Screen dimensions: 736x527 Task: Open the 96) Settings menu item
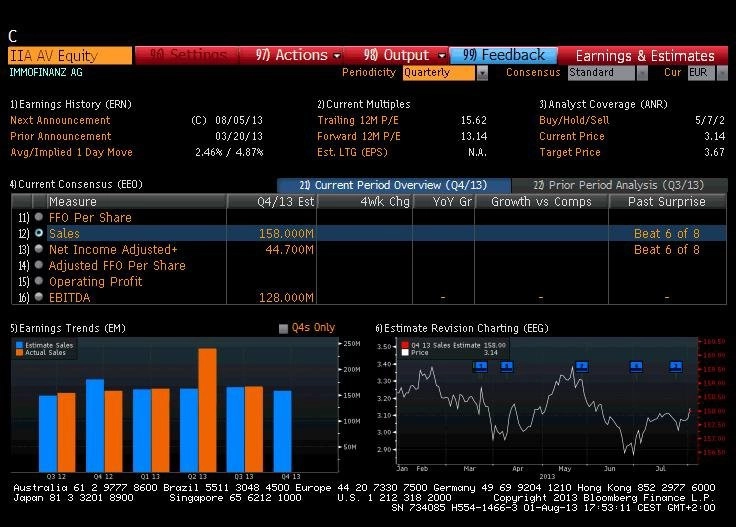[187, 55]
